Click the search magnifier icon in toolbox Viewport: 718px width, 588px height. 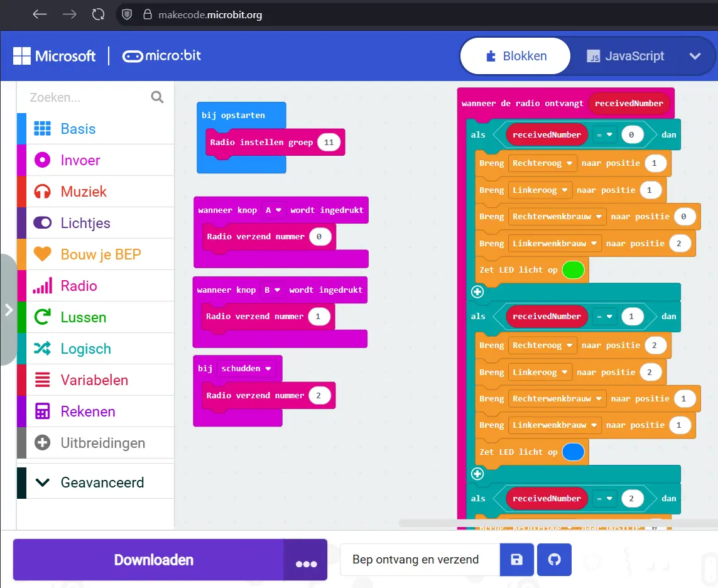[x=157, y=97]
